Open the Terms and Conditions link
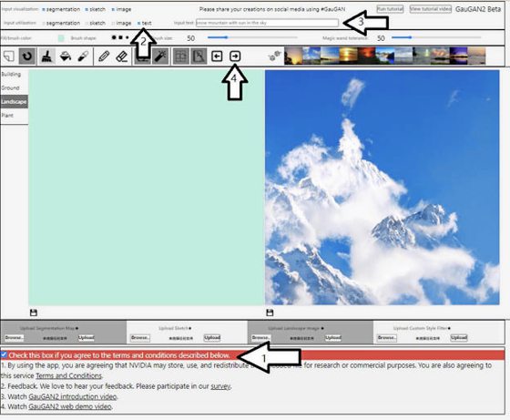The image size is (510, 420). pos(68,375)
